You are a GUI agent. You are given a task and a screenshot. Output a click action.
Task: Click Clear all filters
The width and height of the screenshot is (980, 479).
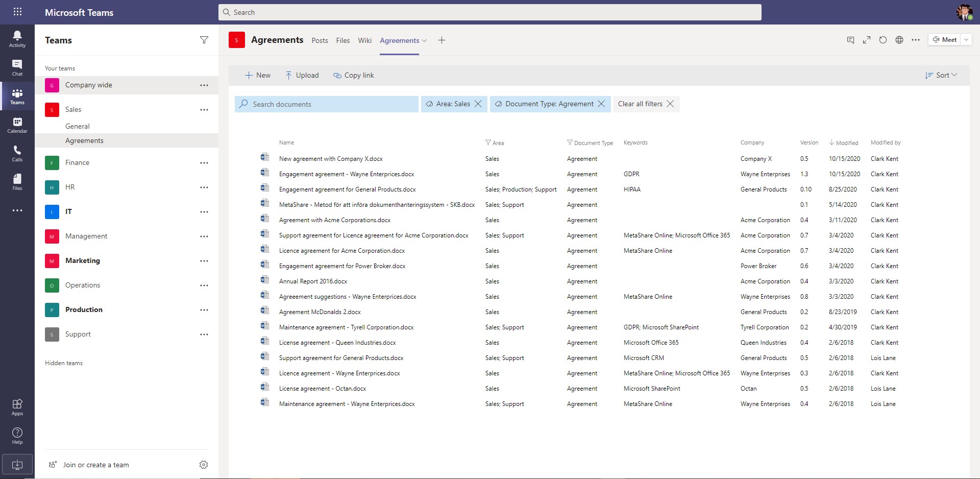pyautogui.click(x=646, y=104)
